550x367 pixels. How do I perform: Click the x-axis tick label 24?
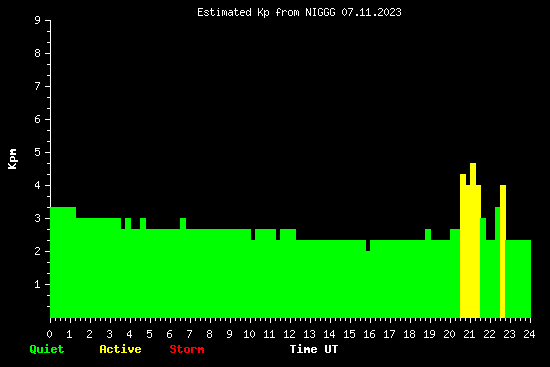click(x=529, y=334)
